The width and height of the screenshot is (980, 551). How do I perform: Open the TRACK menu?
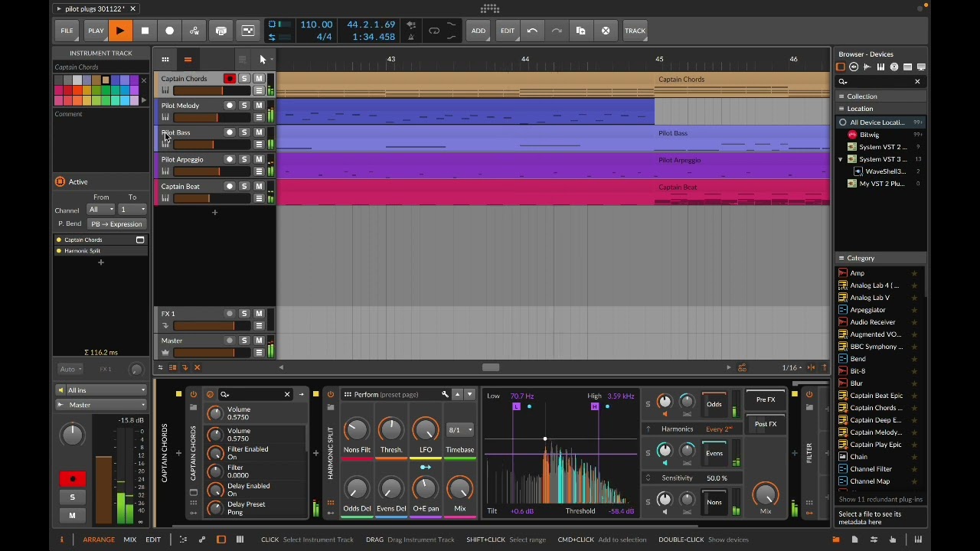[x=635, y=31]
